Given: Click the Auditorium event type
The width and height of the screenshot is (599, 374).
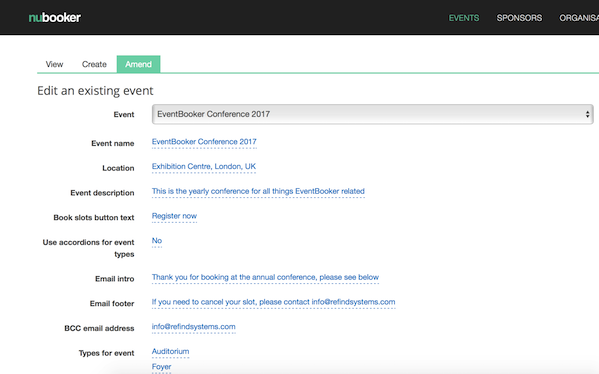Looking at the screenshot, I should click(170, 351).
